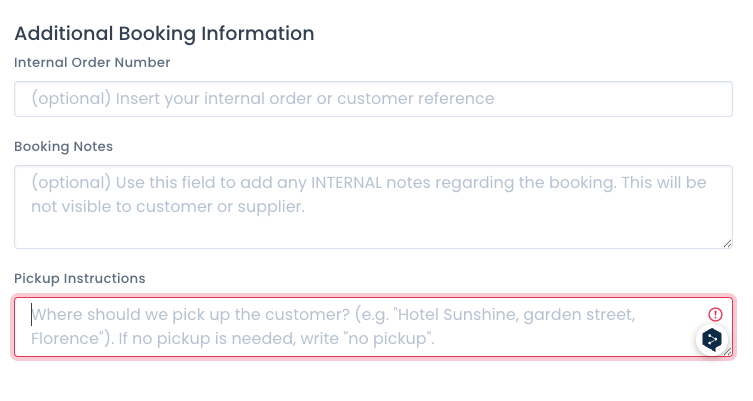
Task: Click "(optional)" in the Booking Notes field
Action: click(x=71, y=183)
